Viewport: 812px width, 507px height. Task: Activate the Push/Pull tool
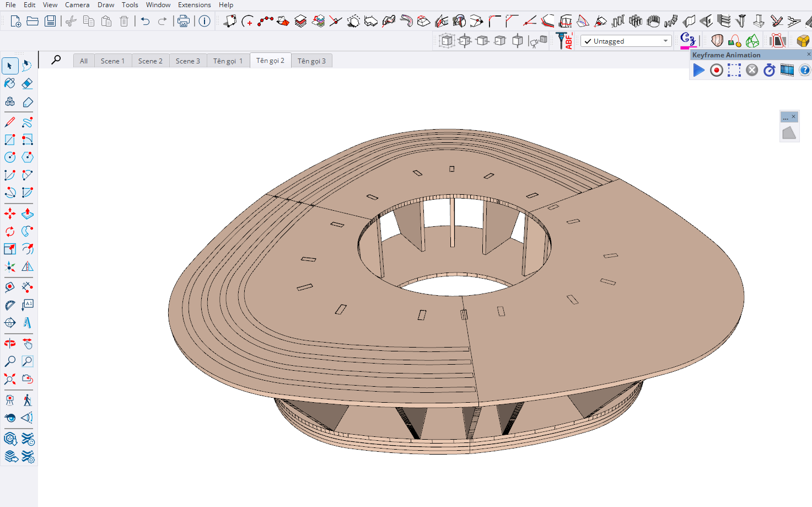tap(27, 214)
